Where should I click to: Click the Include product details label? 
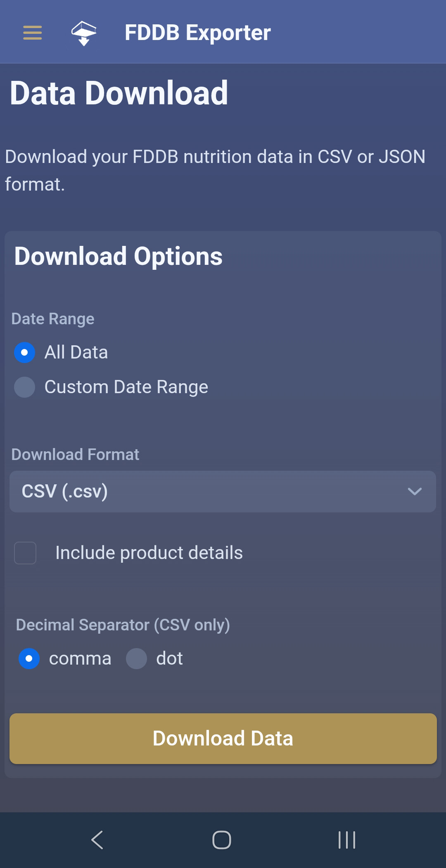[149, 553]
